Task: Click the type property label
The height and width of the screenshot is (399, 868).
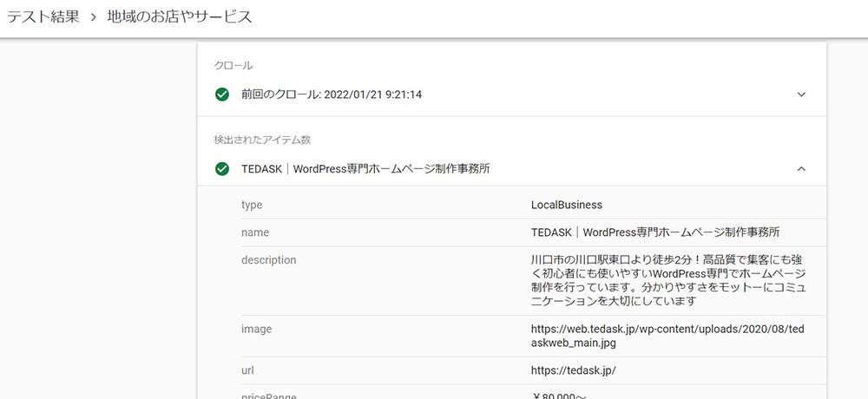Action: coord(252,205)
